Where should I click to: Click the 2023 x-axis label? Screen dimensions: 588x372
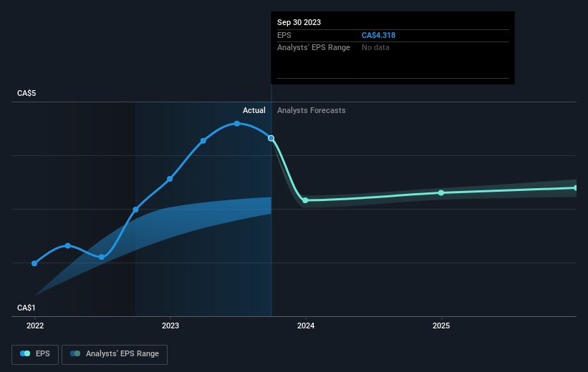point(170,326)
